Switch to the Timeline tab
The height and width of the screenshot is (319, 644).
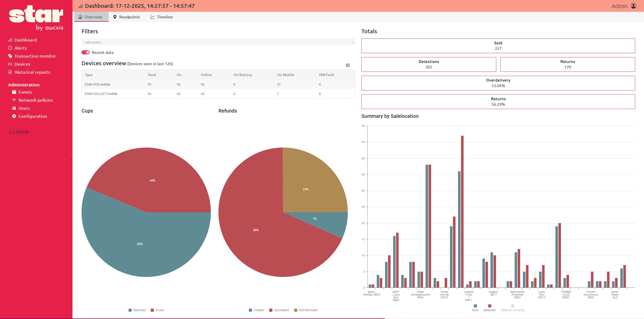point(162,17)
